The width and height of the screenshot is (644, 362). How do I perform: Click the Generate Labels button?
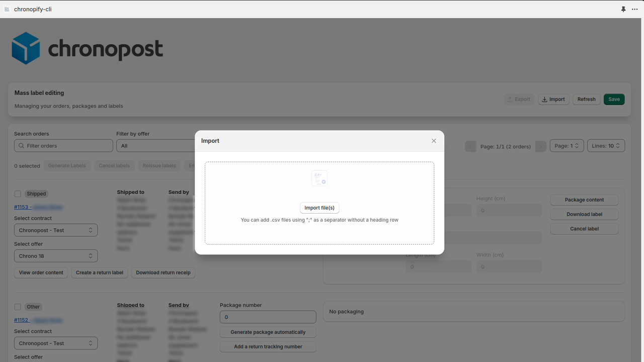[x=67, y=165]
